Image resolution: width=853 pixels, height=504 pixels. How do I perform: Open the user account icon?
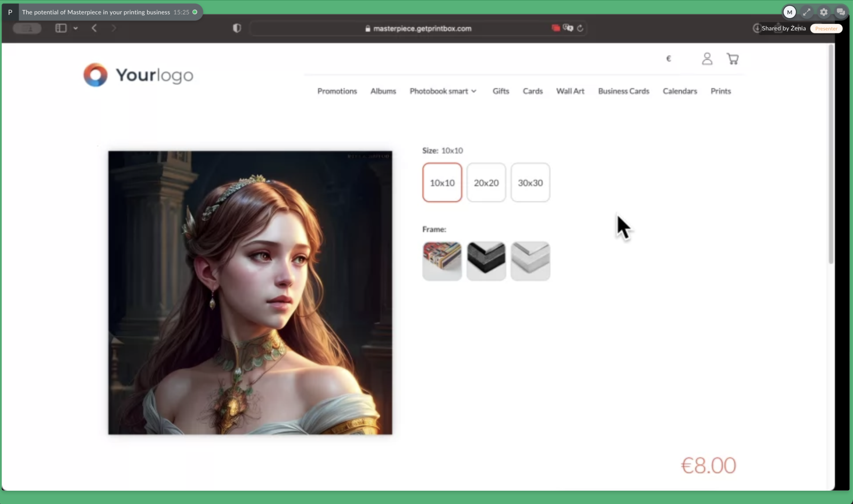coord(707,59)
